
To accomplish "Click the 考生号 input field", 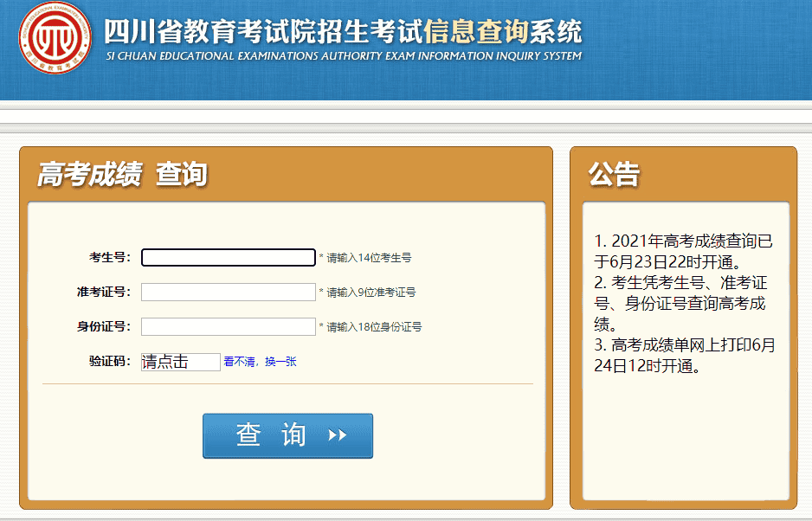I will pyautogui.click(x=229, y=258).
